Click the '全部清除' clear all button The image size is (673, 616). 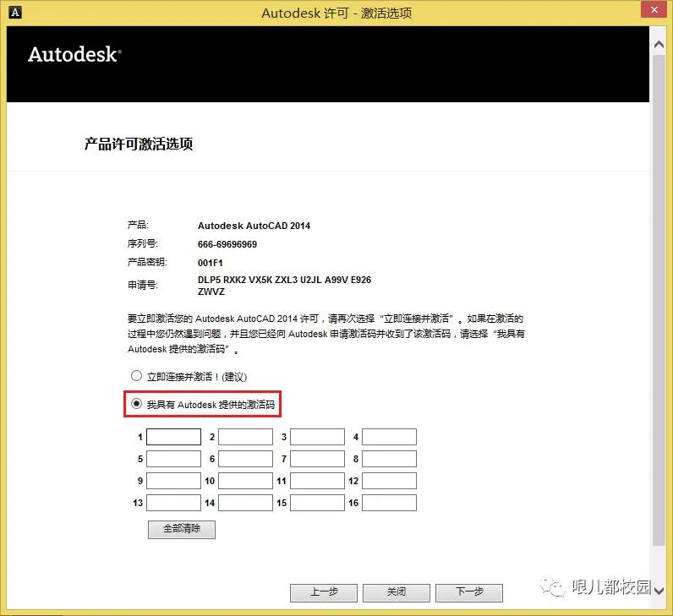pos(182,529)
